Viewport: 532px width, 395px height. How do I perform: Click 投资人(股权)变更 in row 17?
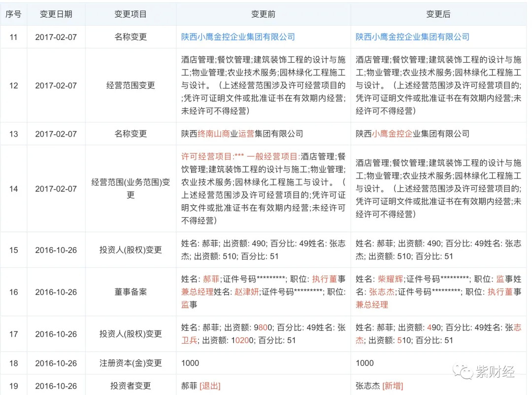point(131,334)
